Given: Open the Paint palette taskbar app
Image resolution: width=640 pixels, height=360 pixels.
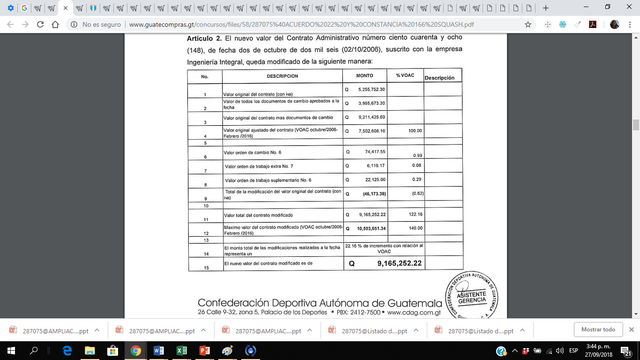Looking at the screenshot, I should point(227,351).
